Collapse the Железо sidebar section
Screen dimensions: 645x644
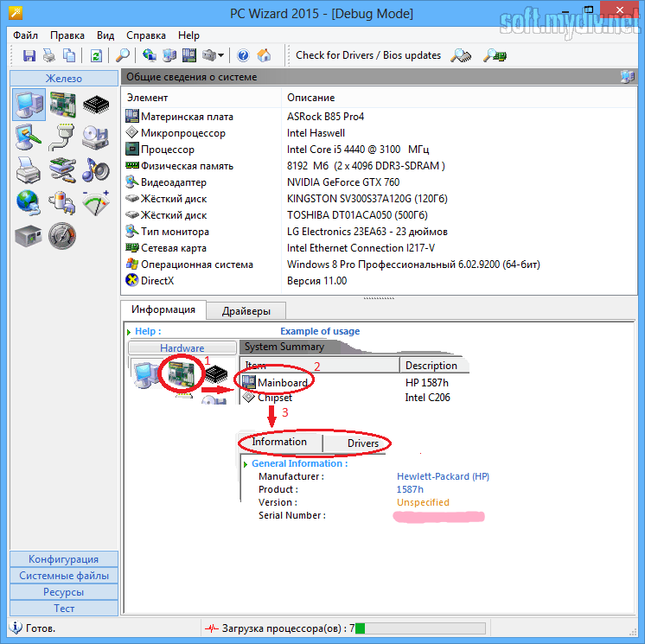coord(64,78)
